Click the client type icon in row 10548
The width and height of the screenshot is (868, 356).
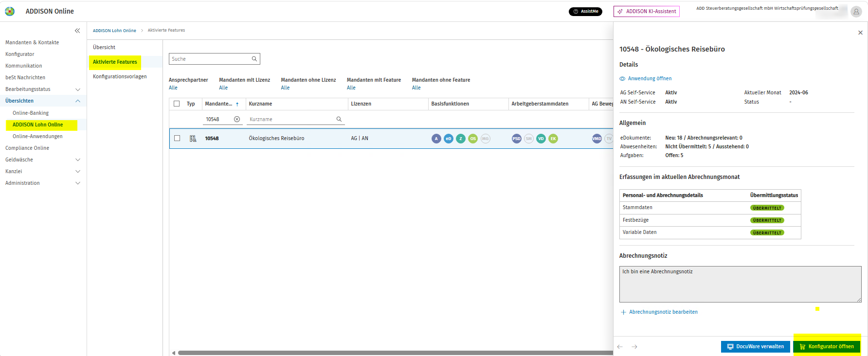[x=193, y=139]
